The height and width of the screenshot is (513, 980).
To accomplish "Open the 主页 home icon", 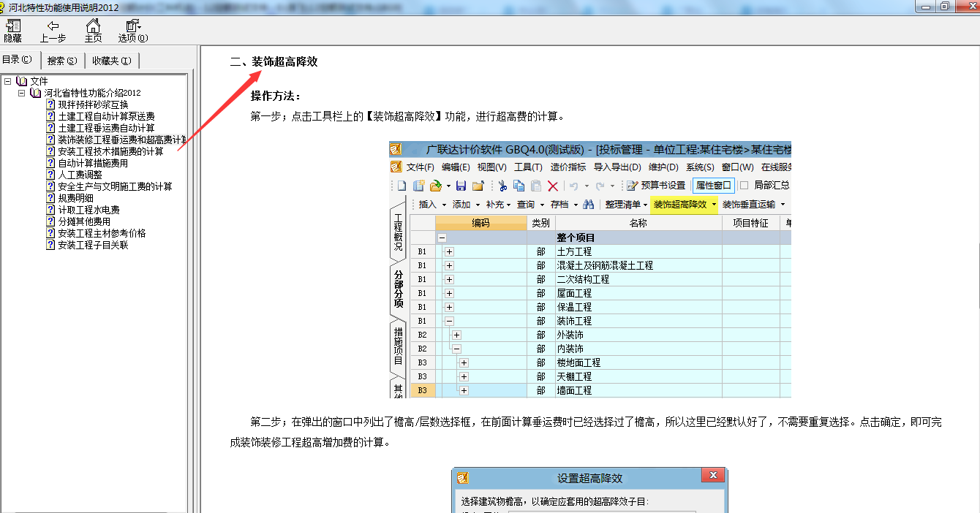I will pyautogui.click(x=93, y=26).
